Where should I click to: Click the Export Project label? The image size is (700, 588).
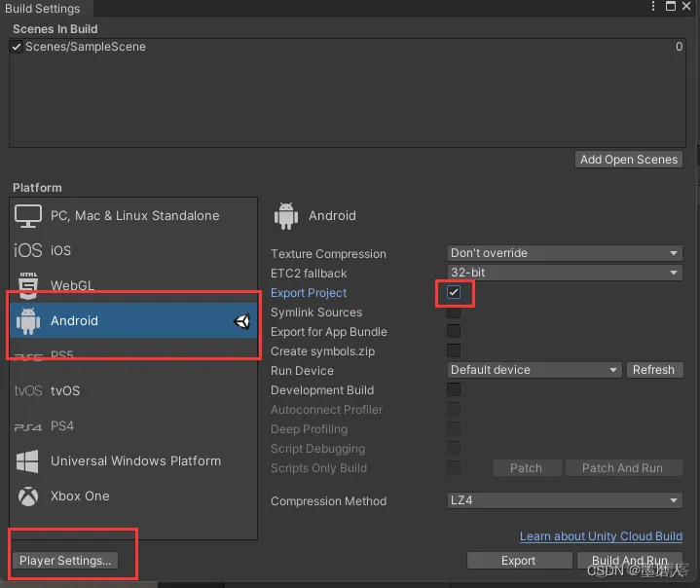pyautogui.click(x=309, y=293)
